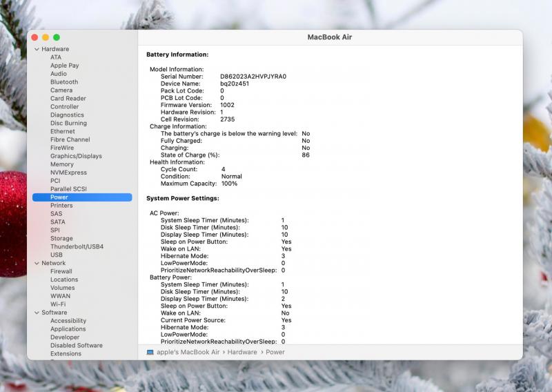Click the Battery Information heading
The image size is (552, 392).
[x=177, y=55]
